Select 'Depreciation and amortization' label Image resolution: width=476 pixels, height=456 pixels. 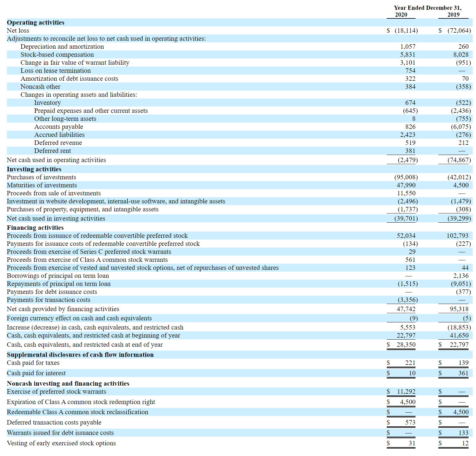click(x=62, y=47)
